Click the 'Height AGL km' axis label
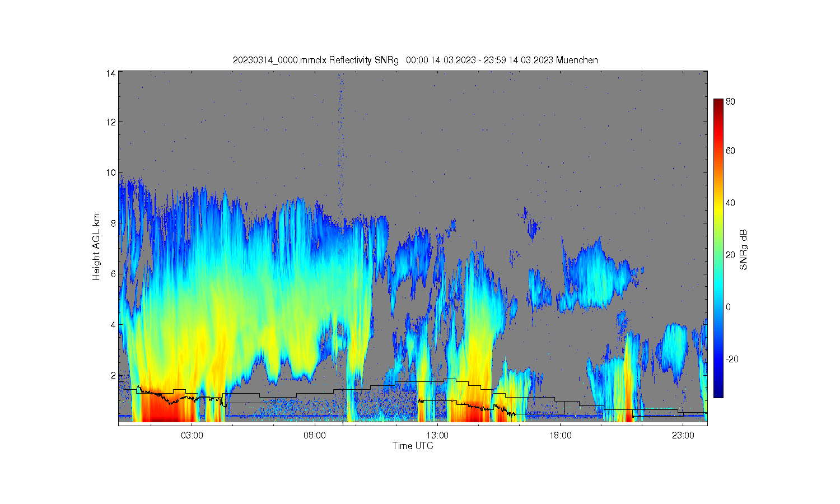 tap(96, 247)
